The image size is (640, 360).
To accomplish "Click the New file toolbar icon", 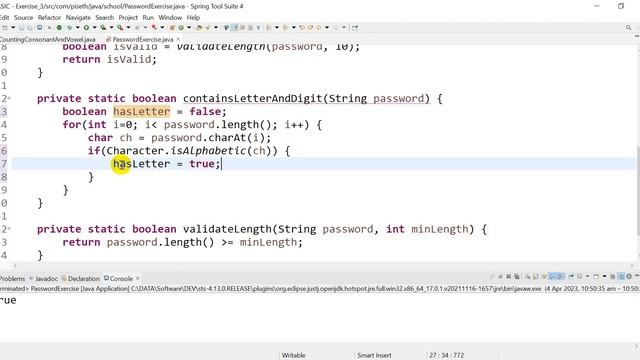I will pyautogui.click(x=5, y=28).
